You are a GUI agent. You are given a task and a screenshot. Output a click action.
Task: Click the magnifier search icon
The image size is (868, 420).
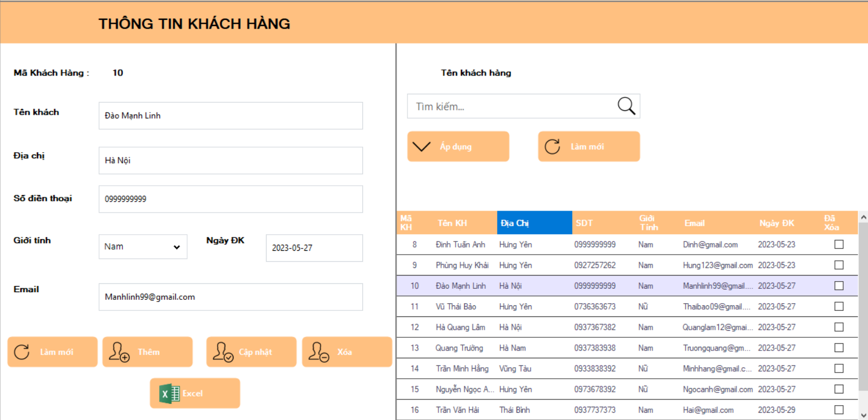626,106
